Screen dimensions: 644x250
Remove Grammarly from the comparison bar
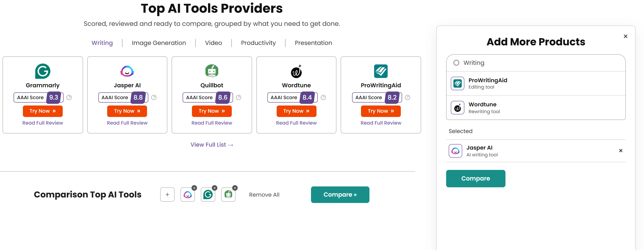click(x=215, y=188)
